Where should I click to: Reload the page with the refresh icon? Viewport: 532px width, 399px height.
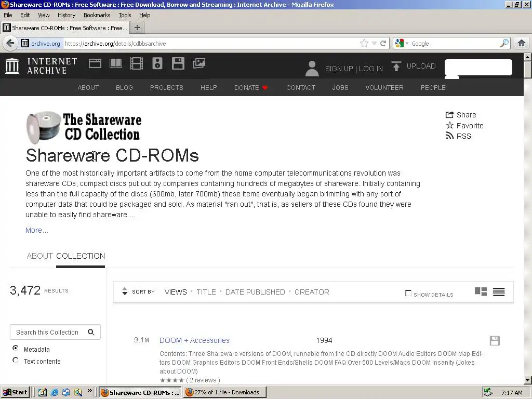point(383,44)
